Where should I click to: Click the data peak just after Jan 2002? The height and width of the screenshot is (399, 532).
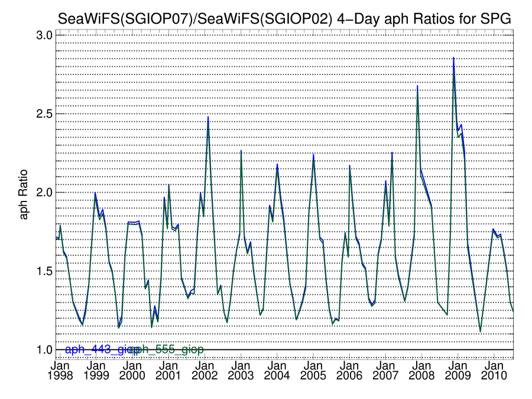click(x=208, y=117)
